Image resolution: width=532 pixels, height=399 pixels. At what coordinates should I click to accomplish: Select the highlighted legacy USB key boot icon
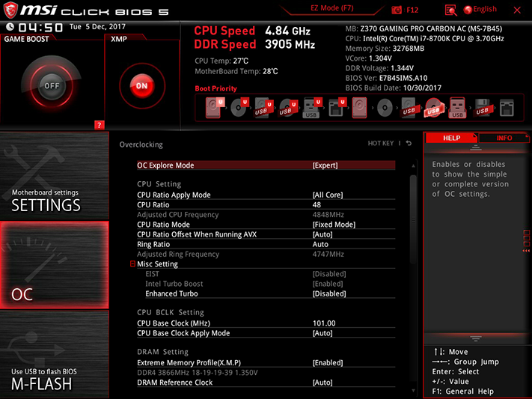point(457,108)
